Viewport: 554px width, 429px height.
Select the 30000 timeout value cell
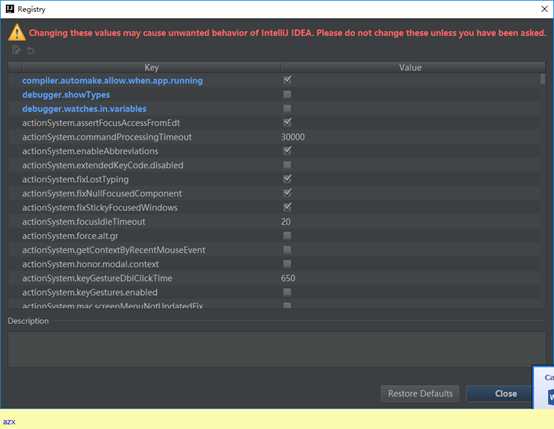tap(293, 137)
